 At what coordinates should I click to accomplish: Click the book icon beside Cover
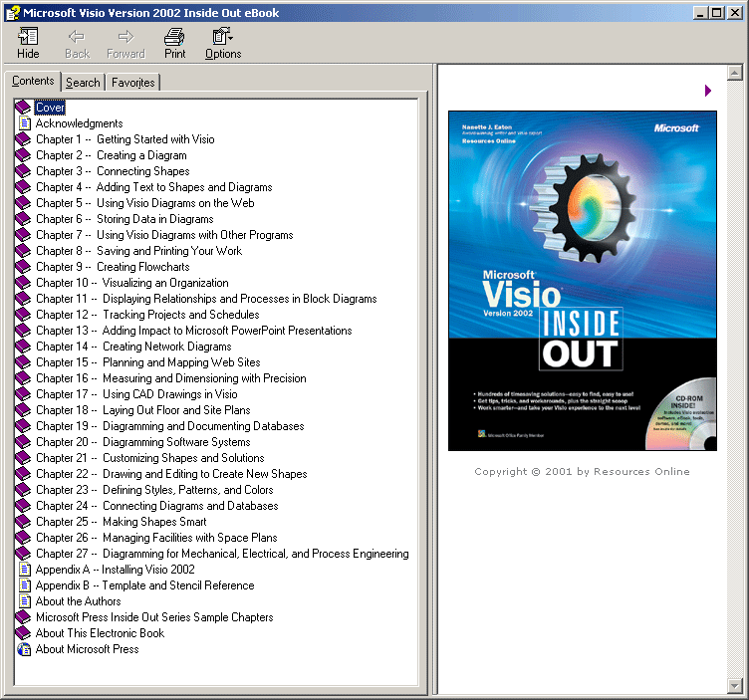(x=23, y=107)
